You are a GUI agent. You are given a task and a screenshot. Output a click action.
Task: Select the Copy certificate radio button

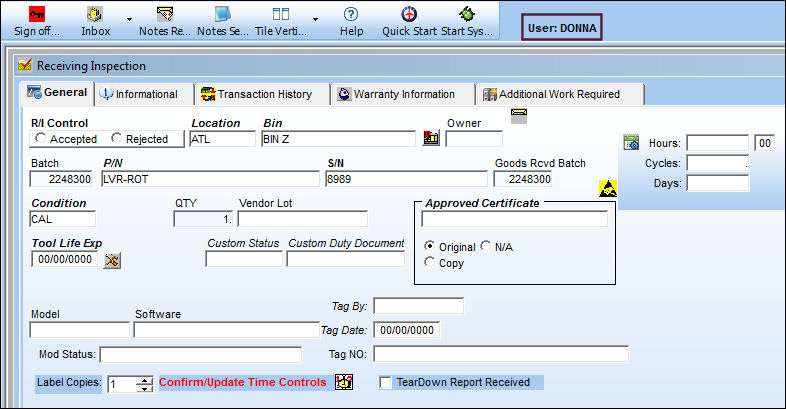[429, 262]
